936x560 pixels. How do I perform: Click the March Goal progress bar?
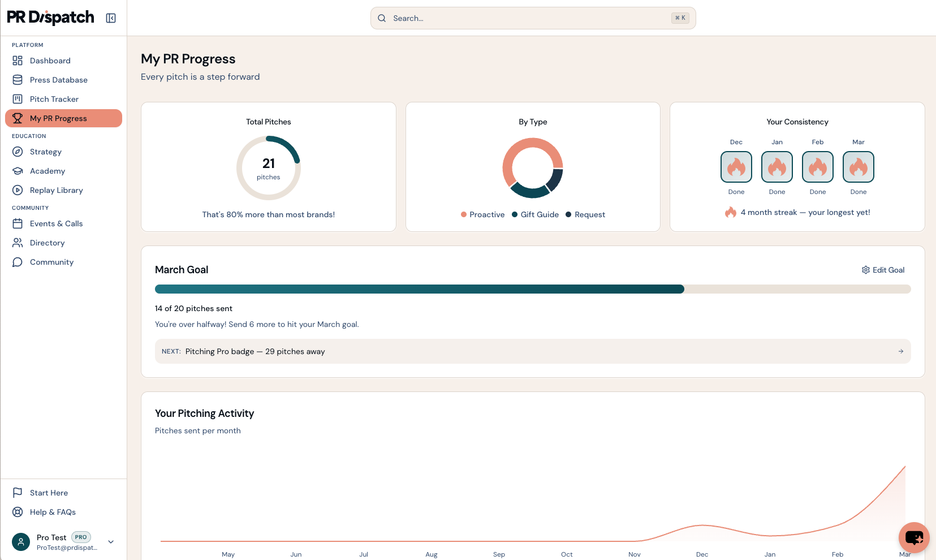(x=532, y=289)
